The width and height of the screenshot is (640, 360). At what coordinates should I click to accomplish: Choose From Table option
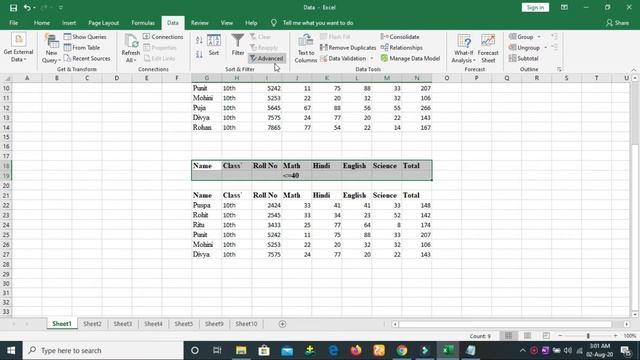pyautogui.click(x=82, y=47)
